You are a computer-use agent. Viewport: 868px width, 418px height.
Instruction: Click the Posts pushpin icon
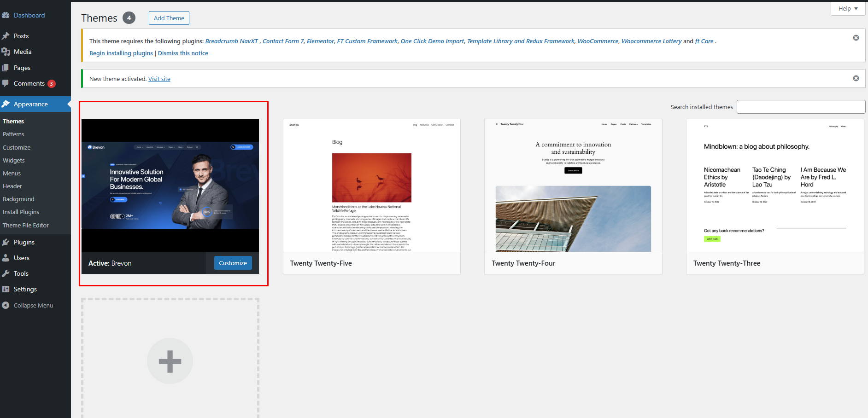pos(6,36)
